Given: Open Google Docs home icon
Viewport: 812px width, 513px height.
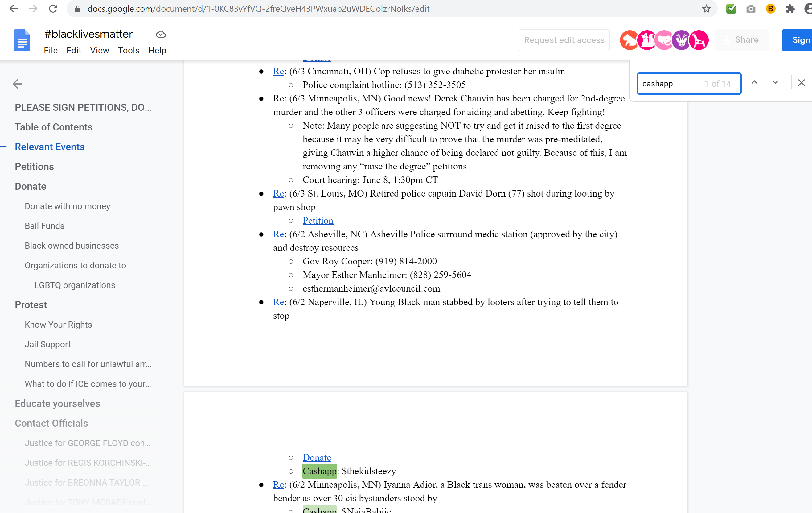Looking at the screenshot, I should tap(22, 40).
